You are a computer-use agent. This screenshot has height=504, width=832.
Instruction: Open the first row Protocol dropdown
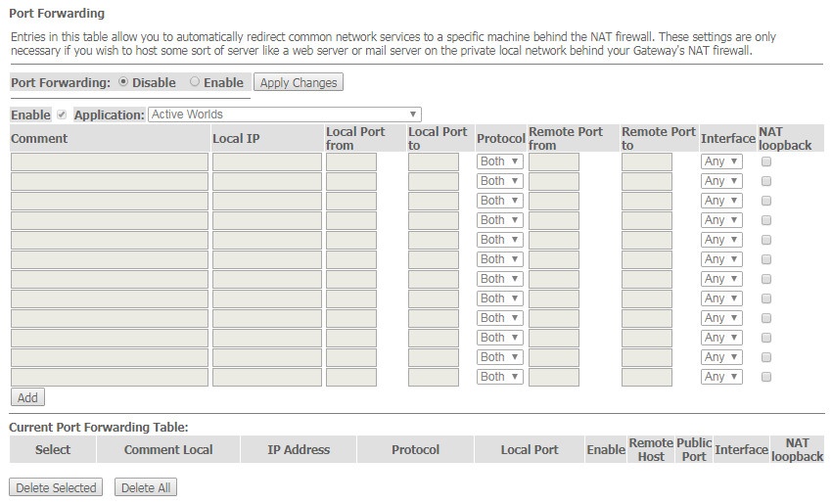tap(500, 161)
